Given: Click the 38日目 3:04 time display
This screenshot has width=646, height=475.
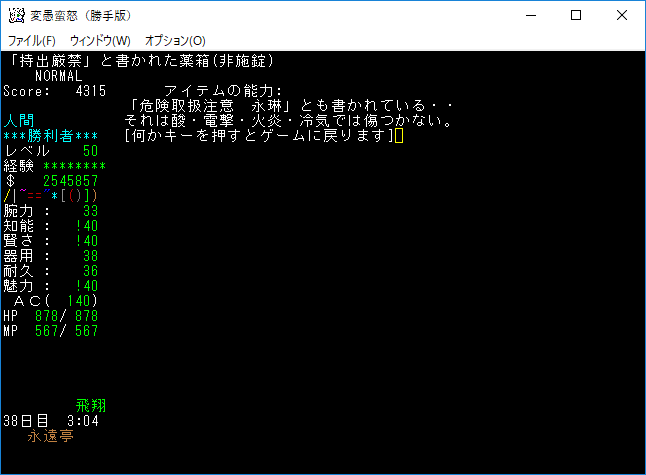Looking at the screenshot, I should (x=50, y=421).
